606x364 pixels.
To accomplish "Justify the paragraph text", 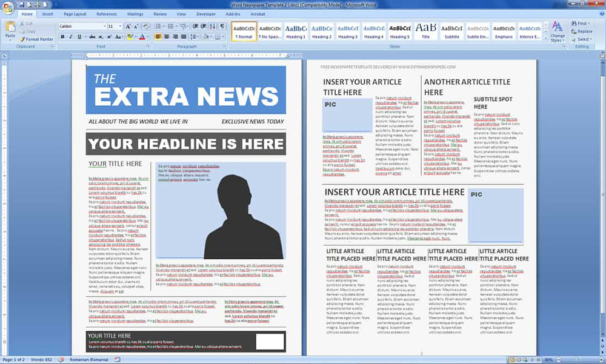I will click(x=184, y=37).
